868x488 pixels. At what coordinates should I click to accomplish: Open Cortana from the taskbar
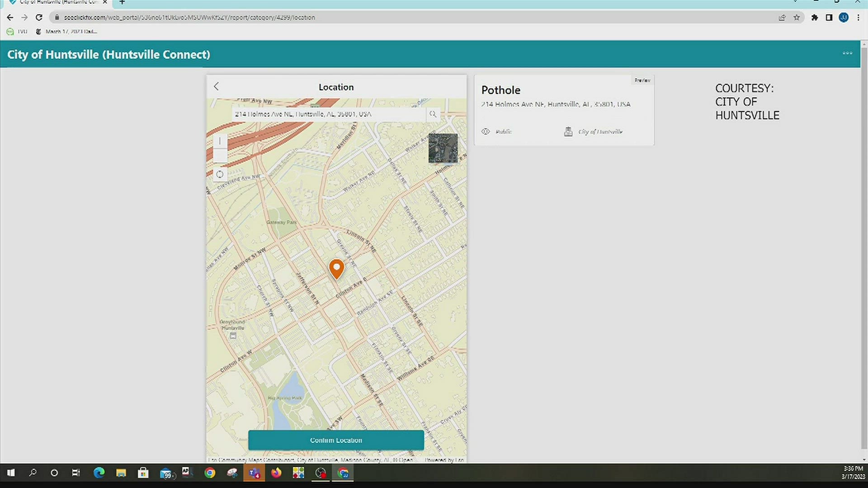point(54,473)
